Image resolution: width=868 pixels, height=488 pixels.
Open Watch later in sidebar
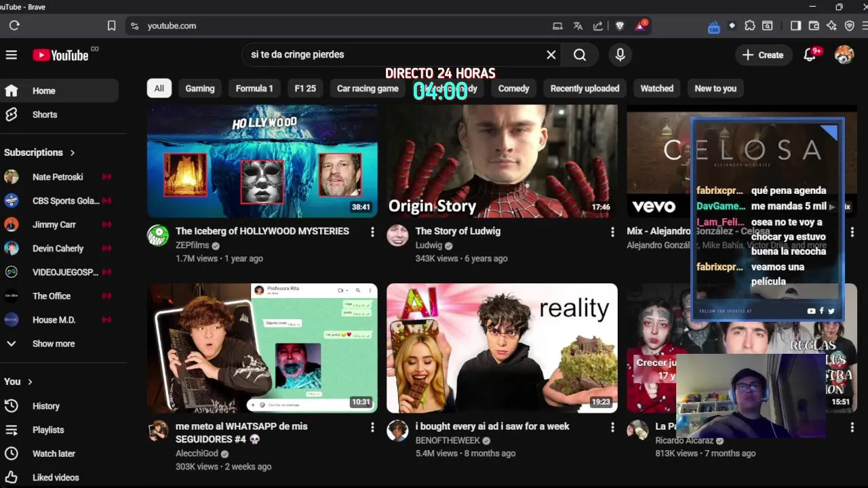[60, 453]
